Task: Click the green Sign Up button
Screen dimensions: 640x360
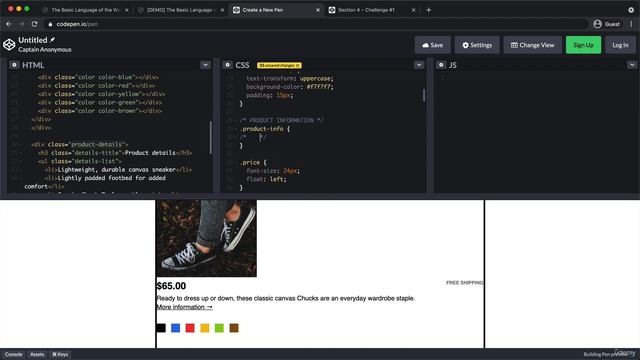Action: point(583,45)
